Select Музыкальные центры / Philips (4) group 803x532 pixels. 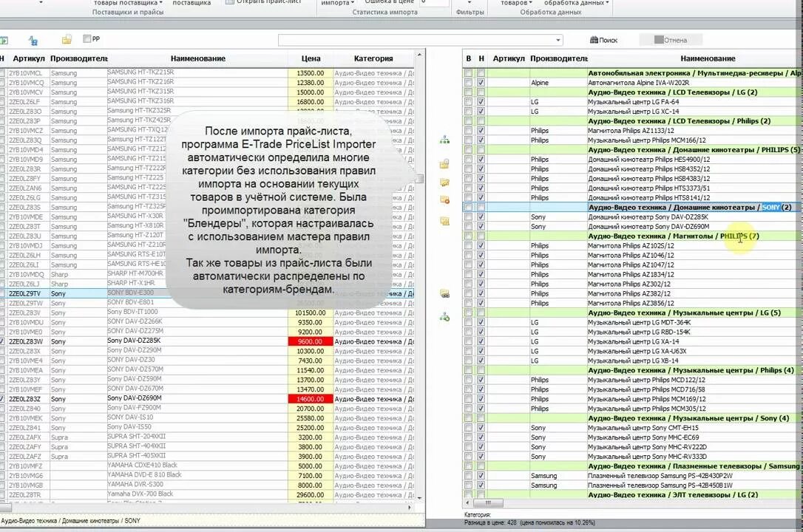[632, 370]
